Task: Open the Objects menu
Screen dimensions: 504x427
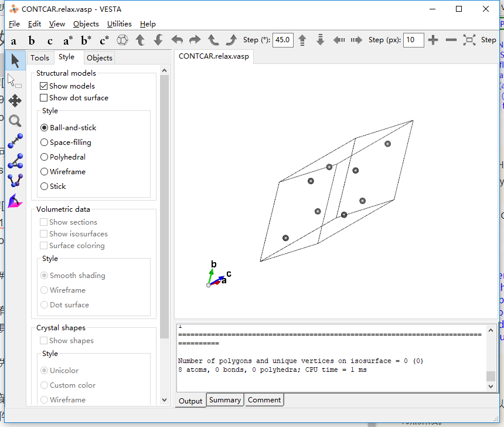Action: (x=86, y=24)
